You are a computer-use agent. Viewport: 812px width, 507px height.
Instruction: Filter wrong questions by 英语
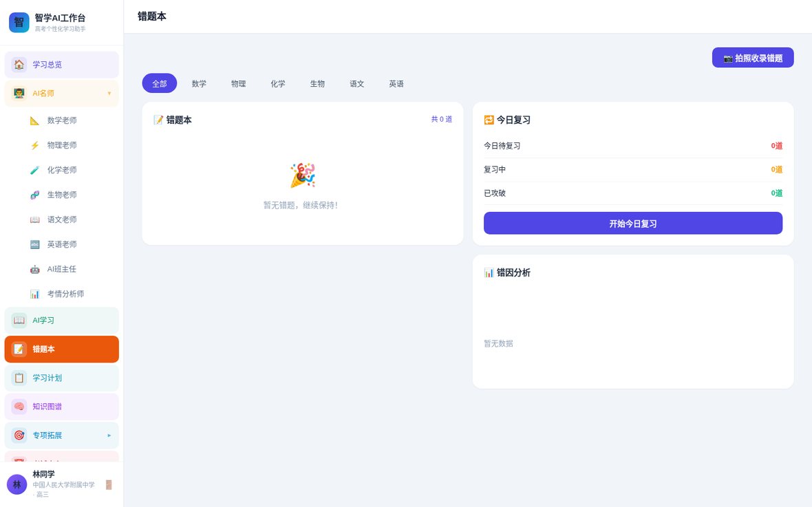click(x=396, y=83)
